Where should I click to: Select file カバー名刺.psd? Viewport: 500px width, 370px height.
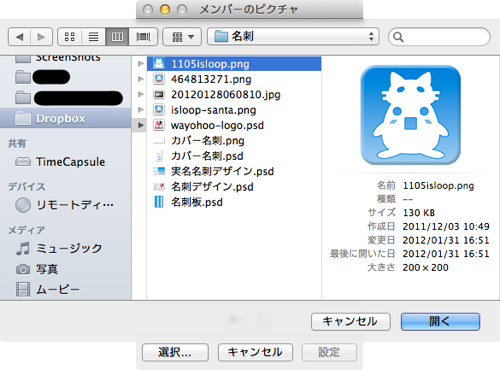pyautogui.click(x=234, y=156)
